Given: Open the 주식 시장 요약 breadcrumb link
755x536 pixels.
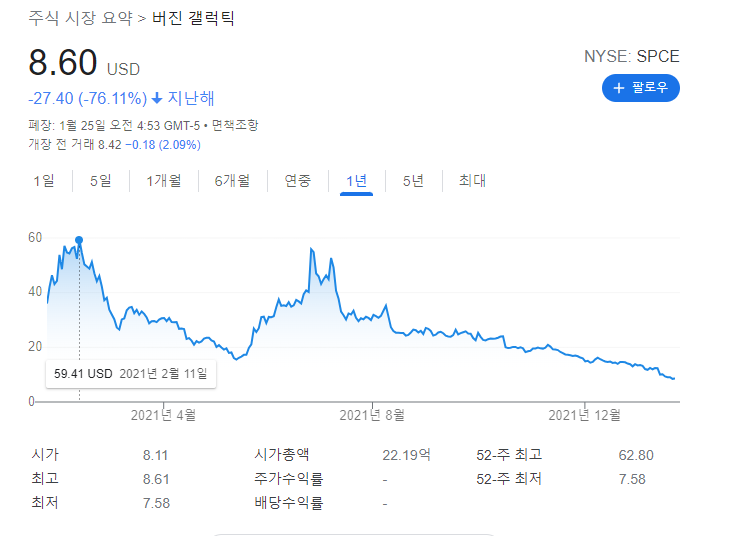Looking at the screenshot, I should click(80, 18).
